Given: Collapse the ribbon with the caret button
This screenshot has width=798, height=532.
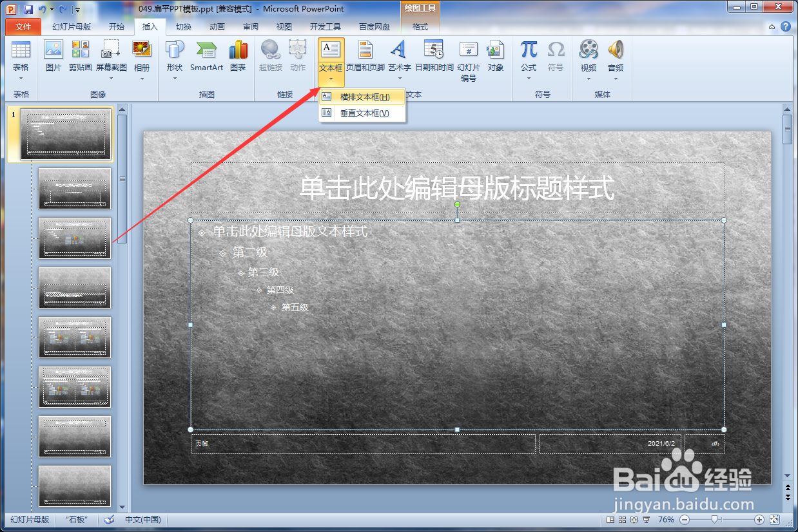Looking at the screenshot, I should click(772, 26).
